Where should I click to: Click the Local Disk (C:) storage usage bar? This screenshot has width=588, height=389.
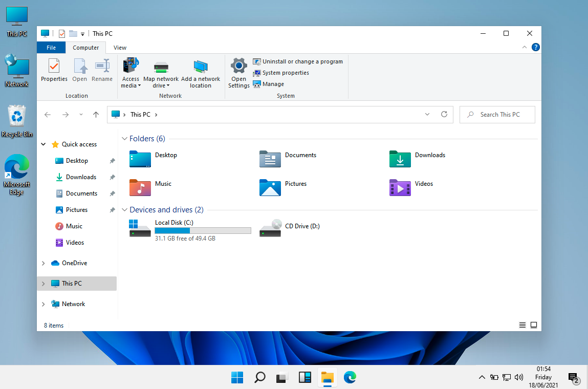click(x=203, y=231)
